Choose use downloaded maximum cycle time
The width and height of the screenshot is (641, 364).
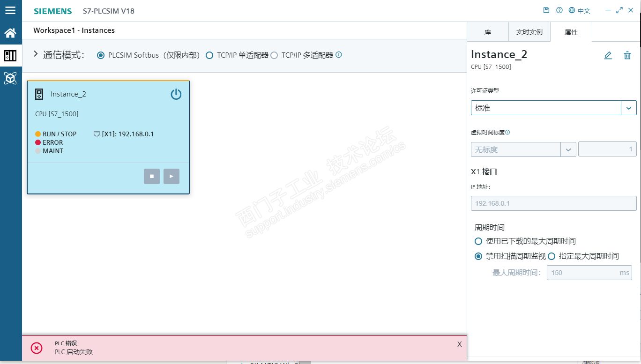[478, 241]
